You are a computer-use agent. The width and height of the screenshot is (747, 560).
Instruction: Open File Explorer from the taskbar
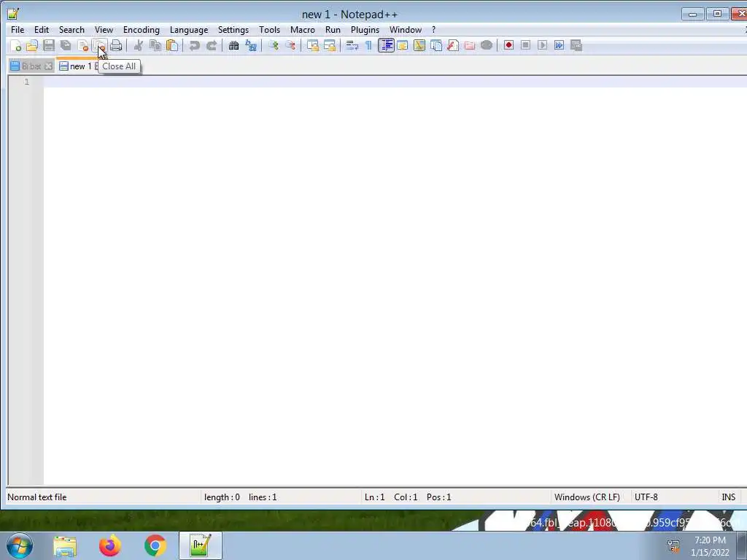pos(65,545)
